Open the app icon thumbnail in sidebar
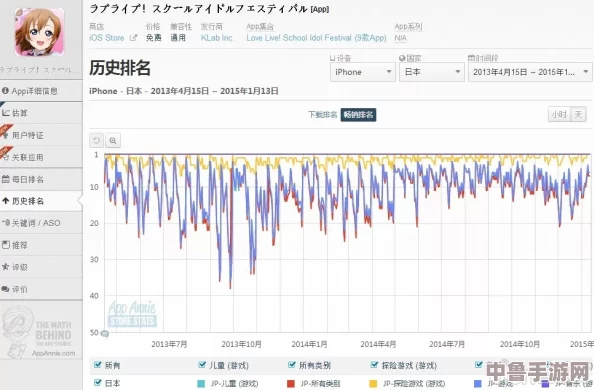This screenshot has height=390, width=594. click(39, 32)
